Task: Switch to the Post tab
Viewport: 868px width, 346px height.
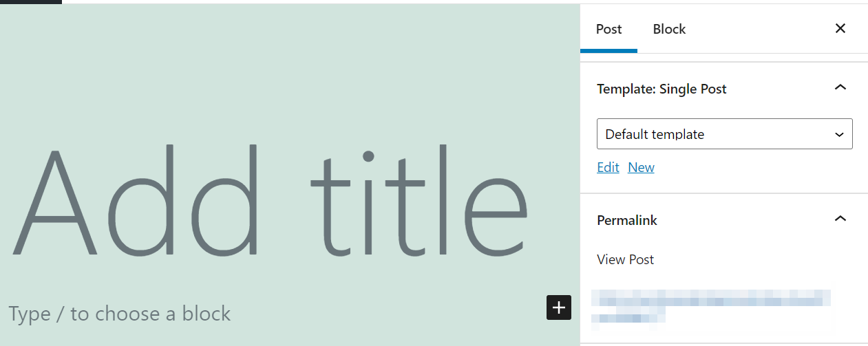Action: (608, 29)
